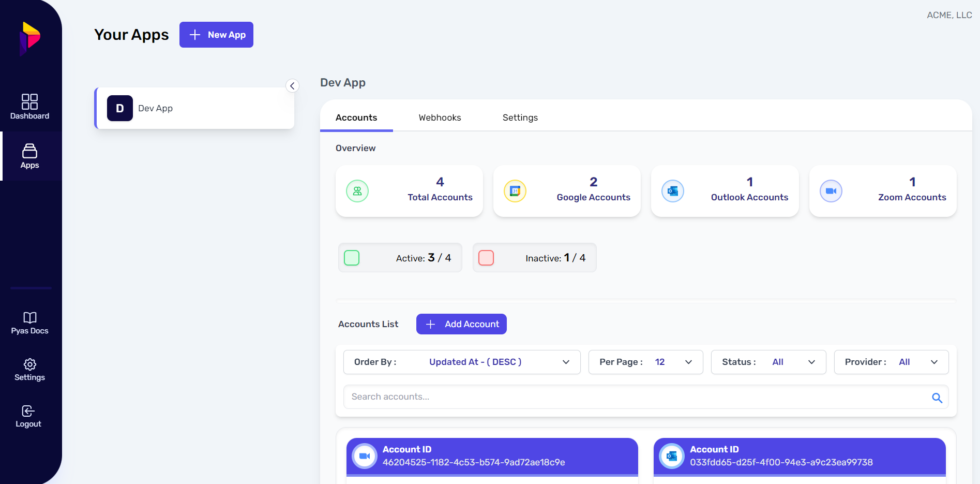This screenshot has width=980, height=484.
Task: Open Pyas Docs book icon
Action: point(29,317)
